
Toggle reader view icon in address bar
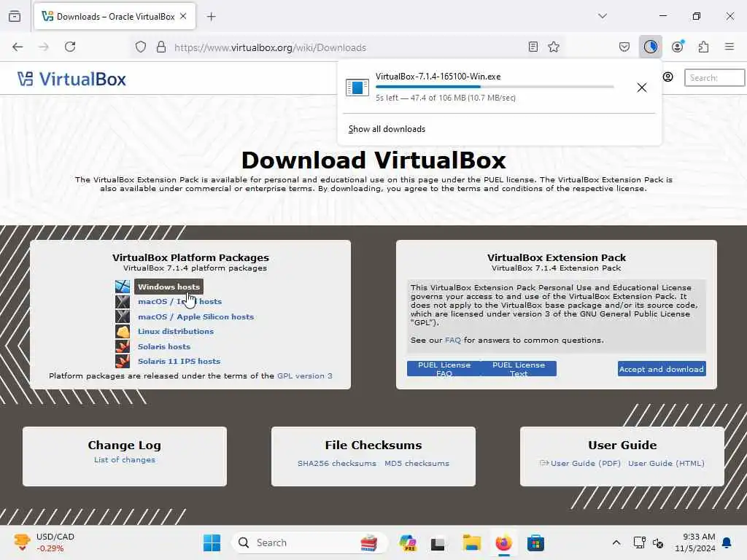[533, 47]
